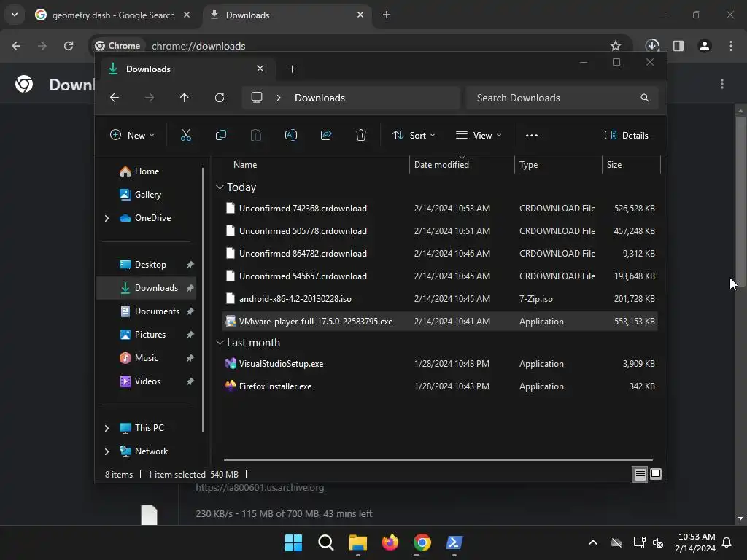Open PowerShell from the taskbar
Image resolution: width=747 pixels, height=560 pixels.
tap(454, 542)
